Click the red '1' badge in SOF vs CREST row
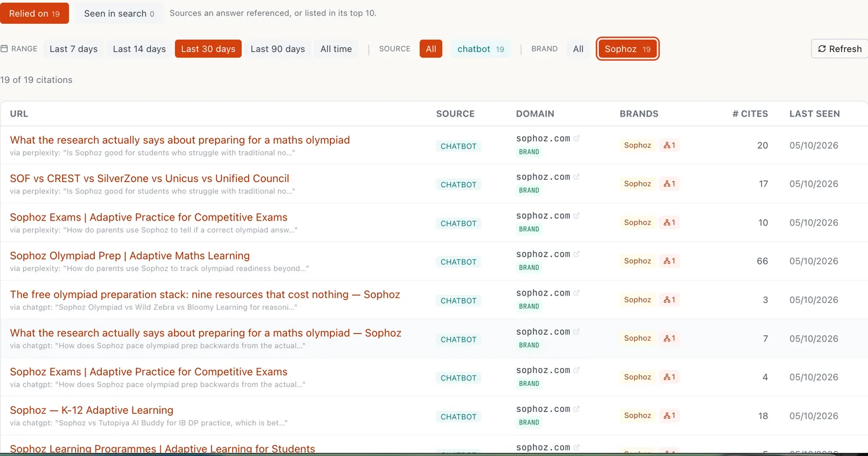Screen dimensions: 868x456 (x=670, y=184)
